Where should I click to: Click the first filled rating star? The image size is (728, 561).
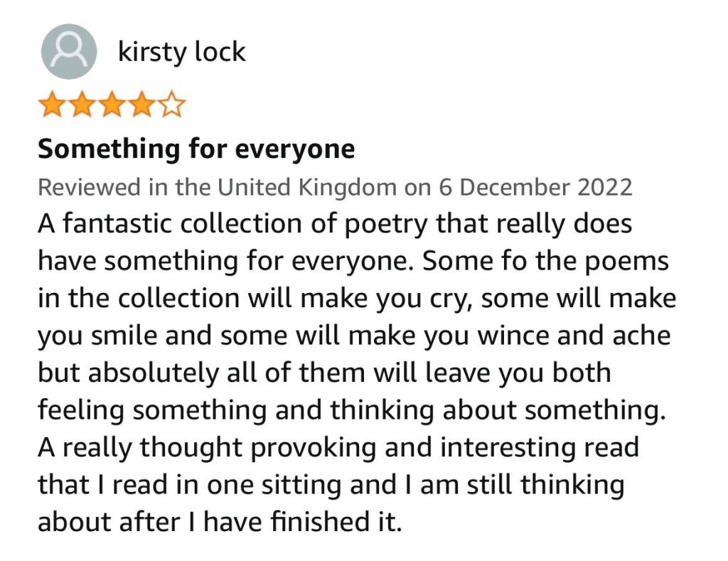click(x=51, y=106)
